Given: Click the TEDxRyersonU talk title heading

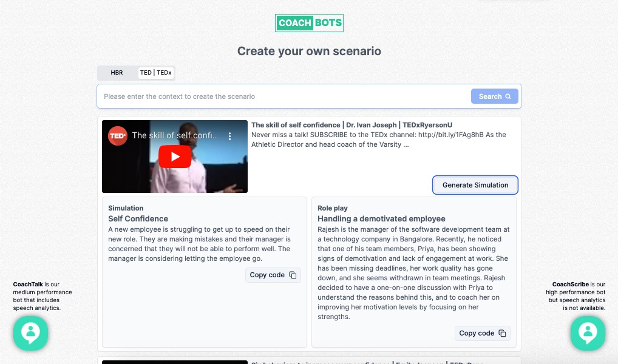Looking at the screenshot, I should [x=351, y=125].
